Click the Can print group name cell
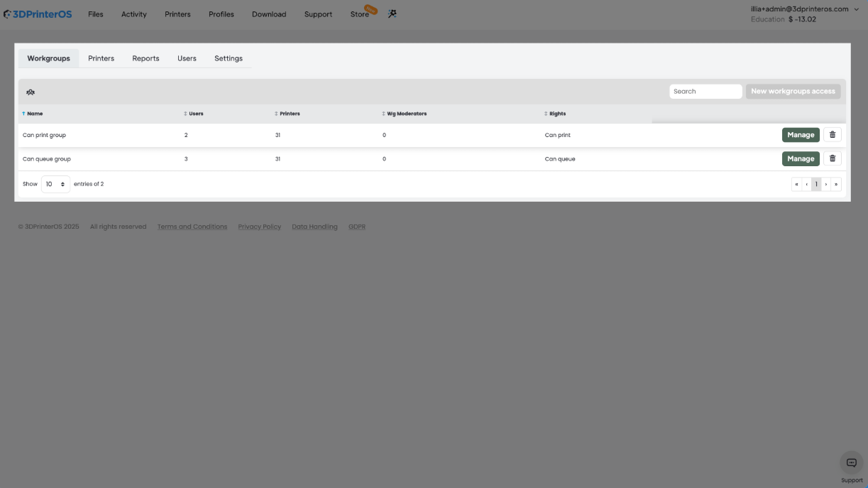 pos(44,135)
